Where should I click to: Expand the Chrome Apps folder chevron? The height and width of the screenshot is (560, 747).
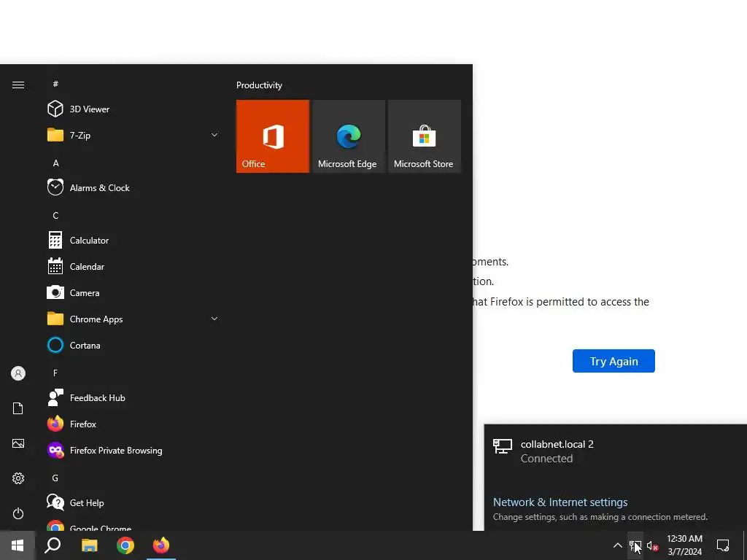pos(214,319)
